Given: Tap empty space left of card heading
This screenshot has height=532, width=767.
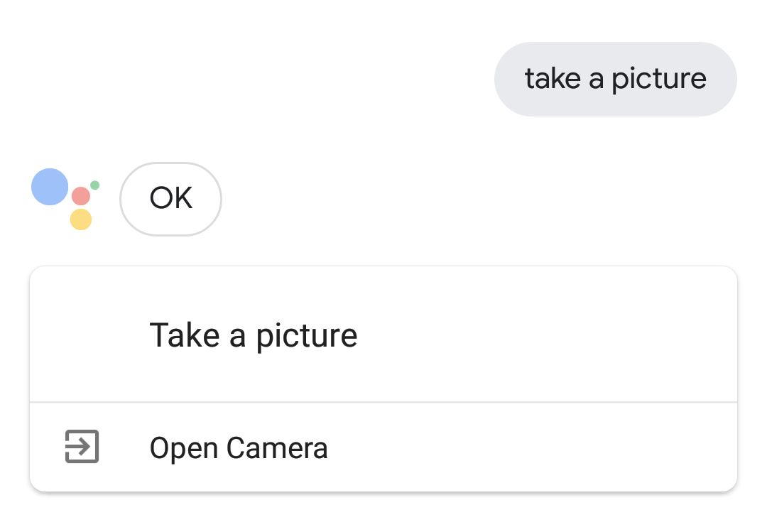Looking at the screenshot, I should (85, 335).
